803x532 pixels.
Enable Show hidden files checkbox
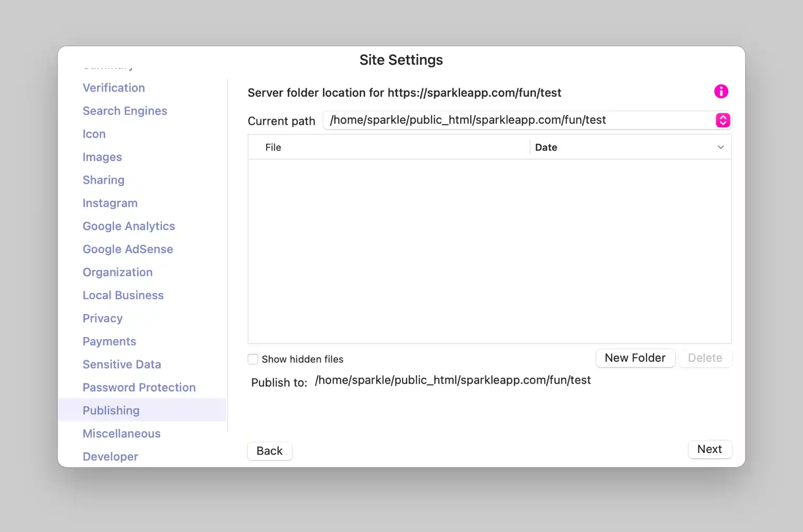(x=253, y=359)
